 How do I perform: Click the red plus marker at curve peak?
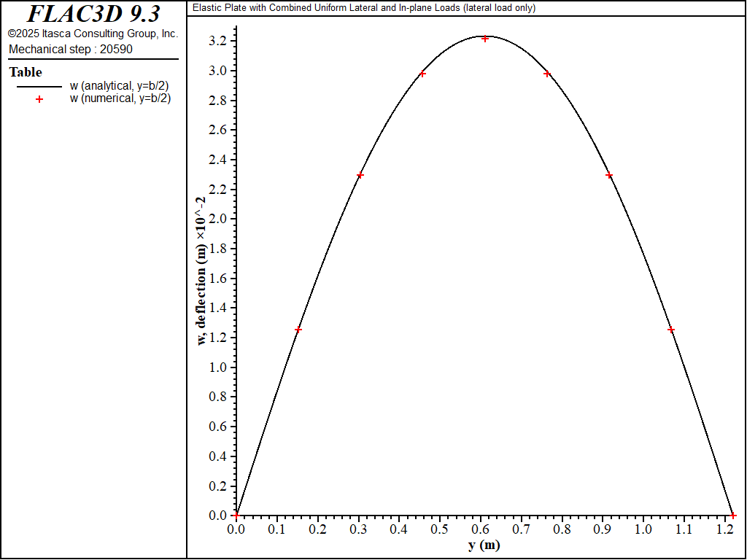pyautogui.click(x=485, y=38)
